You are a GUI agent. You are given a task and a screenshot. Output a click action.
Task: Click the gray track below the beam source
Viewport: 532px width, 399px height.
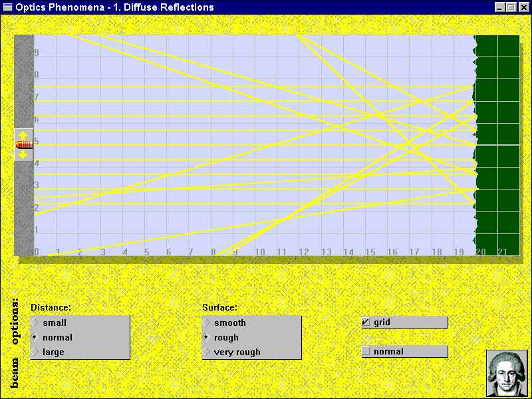(x=23, y=207)
